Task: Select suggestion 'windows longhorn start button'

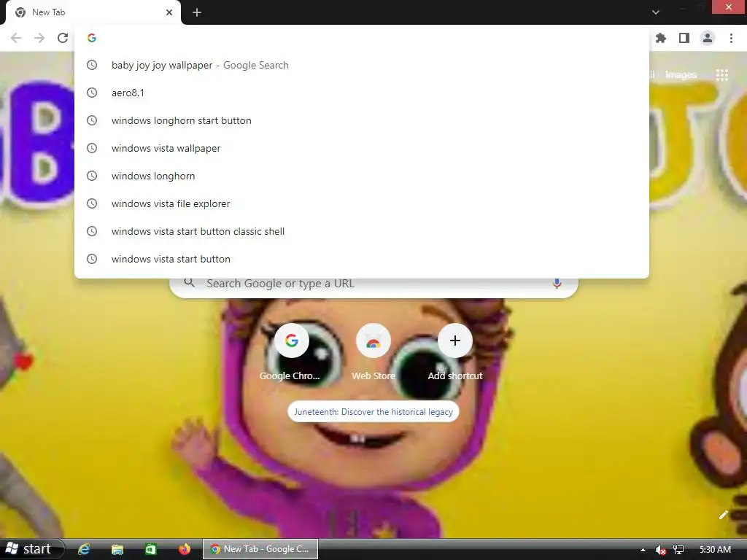Action: coord(362,120)
